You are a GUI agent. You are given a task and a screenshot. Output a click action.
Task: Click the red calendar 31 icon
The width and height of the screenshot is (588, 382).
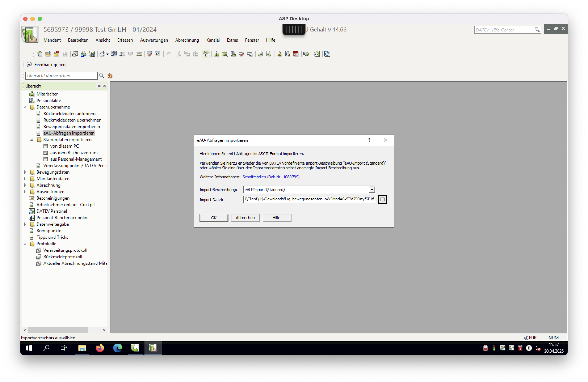tap(296, 54)
